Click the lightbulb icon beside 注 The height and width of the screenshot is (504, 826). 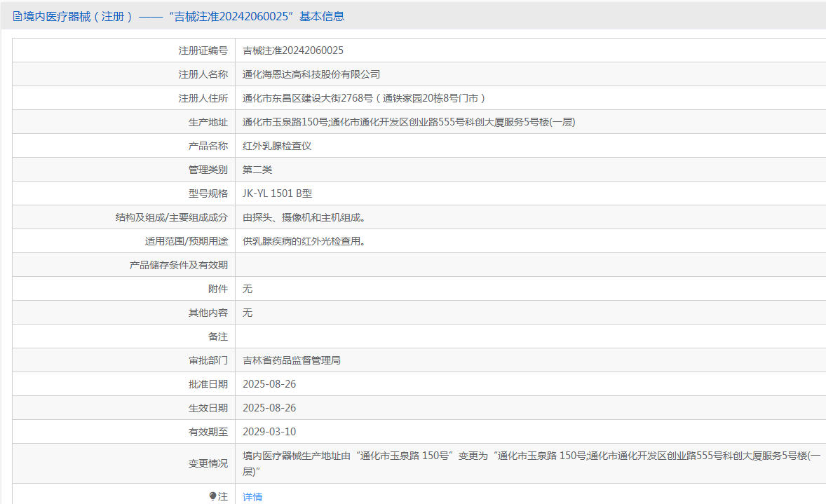(213, 496)
